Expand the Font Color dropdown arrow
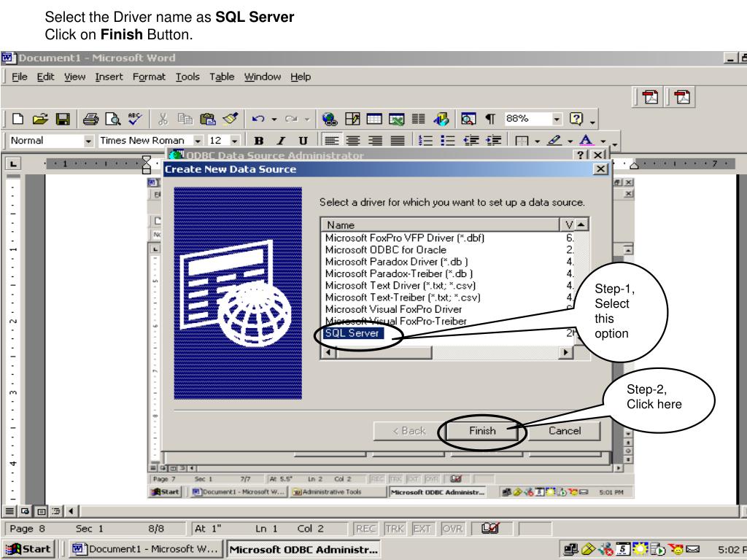This screenshot has height=560, width=747. (603, 141)
